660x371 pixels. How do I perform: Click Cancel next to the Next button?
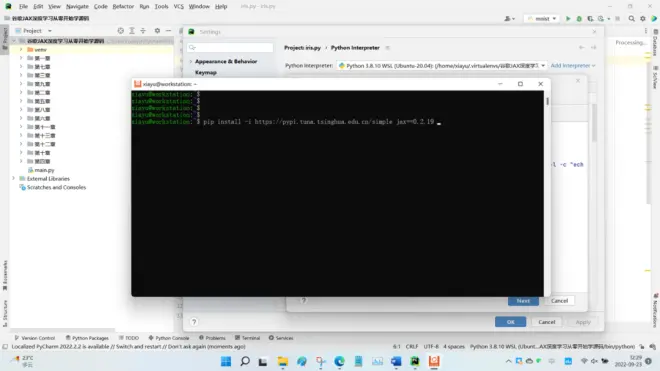pyautogui.click(x=559, y=301)
